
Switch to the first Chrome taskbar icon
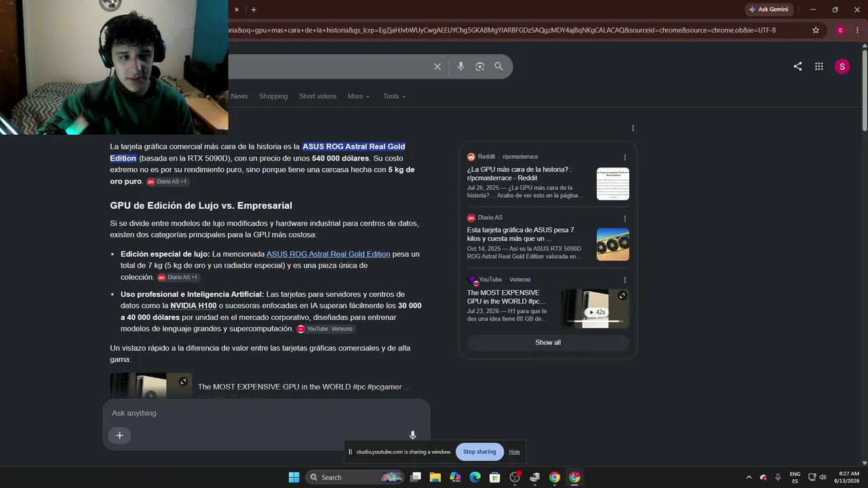point(555,477)
